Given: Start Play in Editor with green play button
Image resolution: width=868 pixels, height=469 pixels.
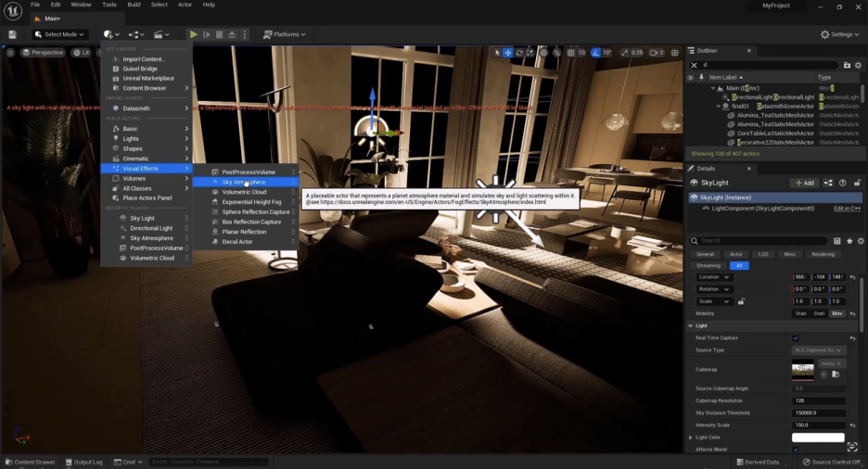Looking at the screenshot, I should pyautogui.click(x=193, y=34).
